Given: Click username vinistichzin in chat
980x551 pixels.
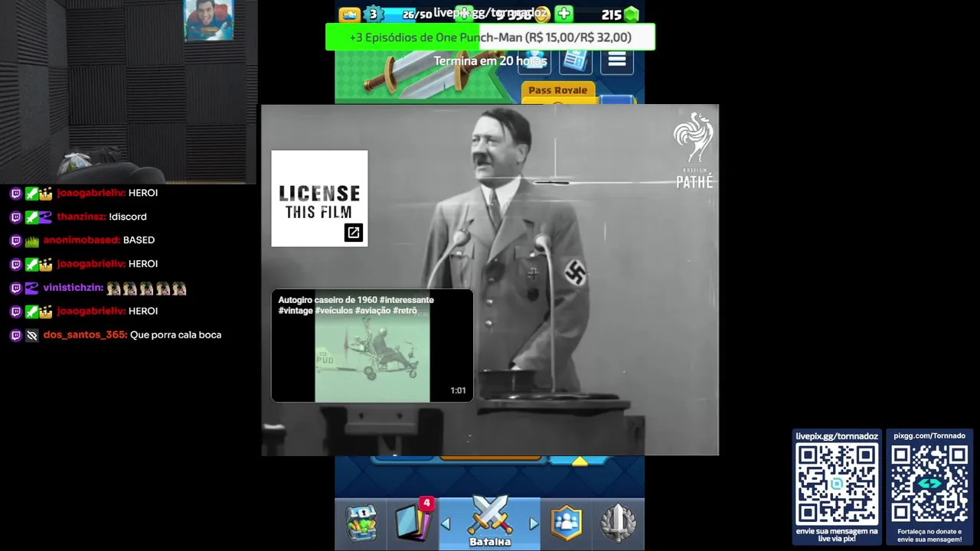Looking at the screenshot, I should (73, 289).
